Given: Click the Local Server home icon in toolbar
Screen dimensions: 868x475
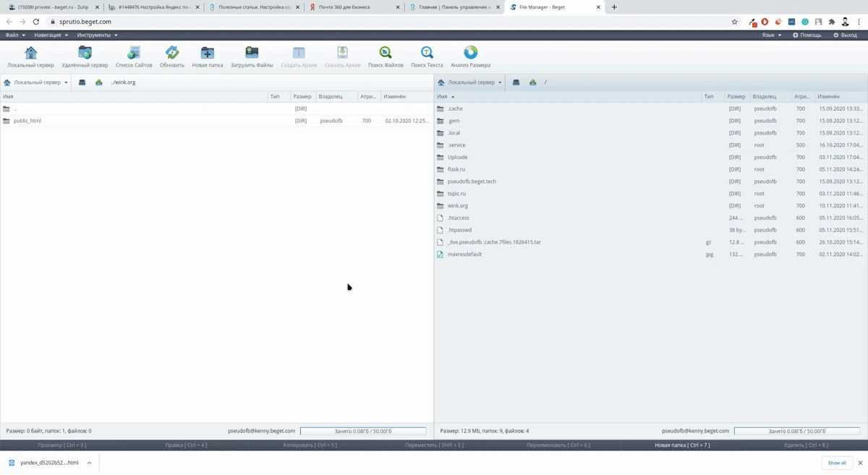Looking at the screenshot, I should [x=30, y=54].
